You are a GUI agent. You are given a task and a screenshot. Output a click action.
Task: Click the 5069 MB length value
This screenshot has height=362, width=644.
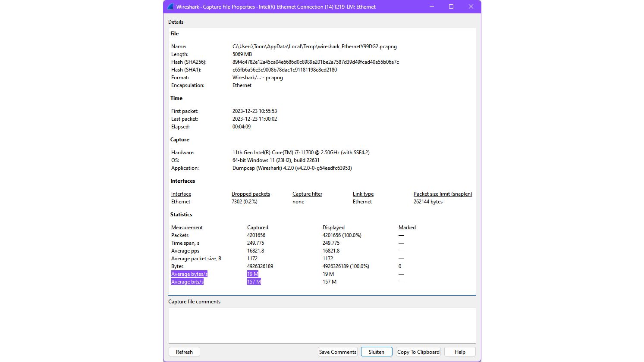242,54
